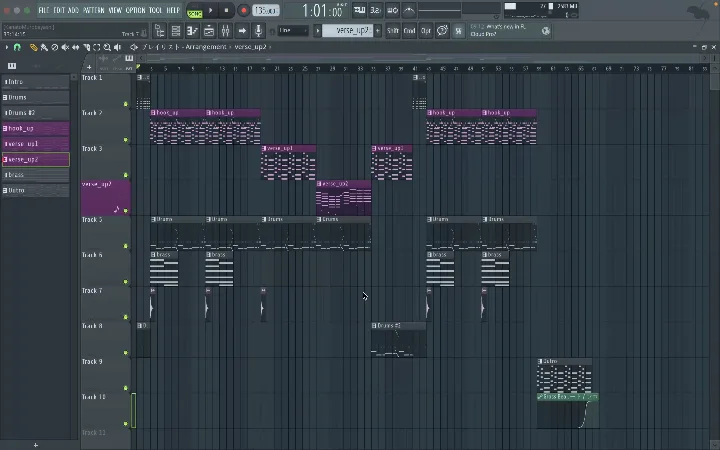Open the Line snap dropdown
The width and height of the screenshot is (720, 450).
(293, 31)
